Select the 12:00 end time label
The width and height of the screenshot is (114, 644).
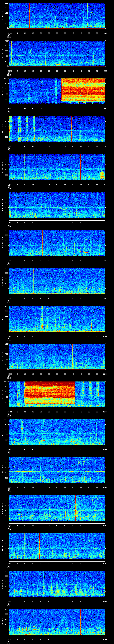(105, 412)
